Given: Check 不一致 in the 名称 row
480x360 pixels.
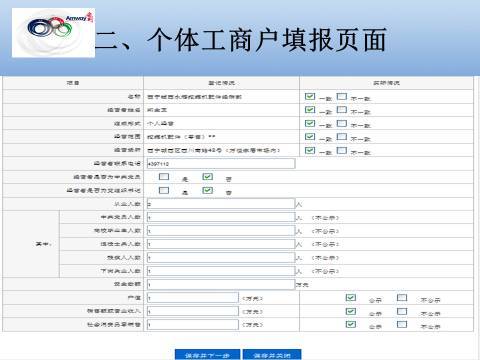Looking at the screenshot, I should click(342, 96).
